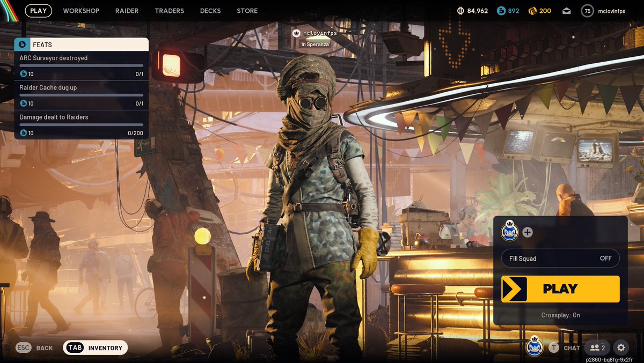644x363 pixels.
Task: Select the ARC Surveyor destroyed feat
Action: coord(82,66)
